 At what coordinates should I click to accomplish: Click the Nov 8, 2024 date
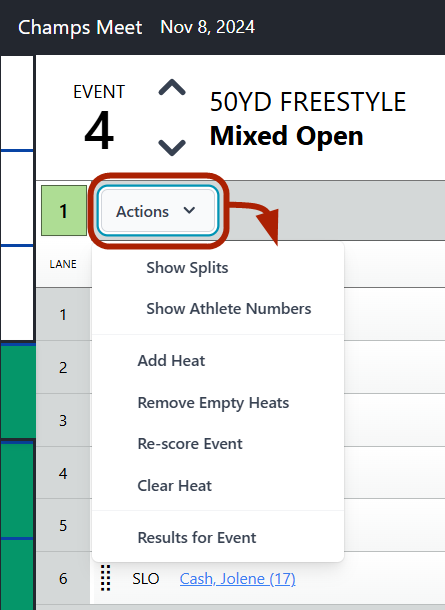208,27
